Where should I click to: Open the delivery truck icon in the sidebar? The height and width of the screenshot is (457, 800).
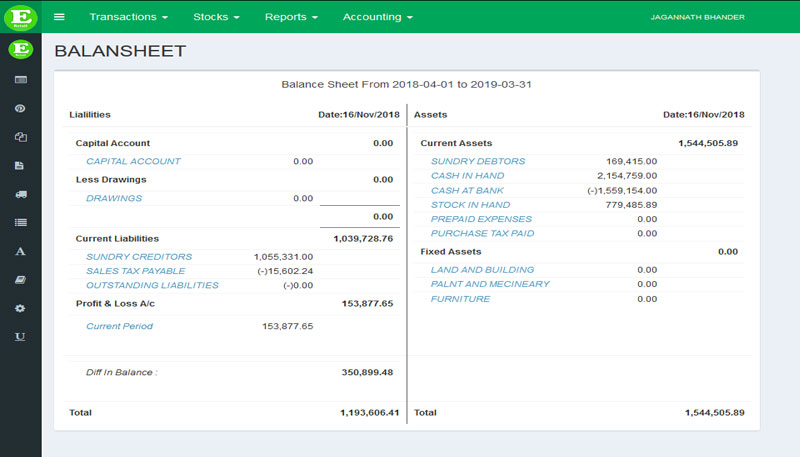coord(20,194)
